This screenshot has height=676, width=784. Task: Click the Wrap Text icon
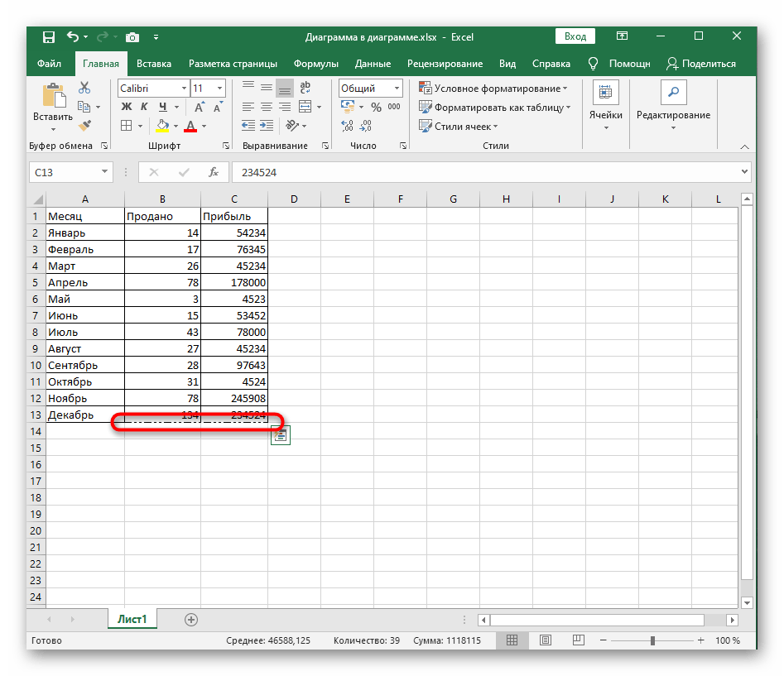305,88
